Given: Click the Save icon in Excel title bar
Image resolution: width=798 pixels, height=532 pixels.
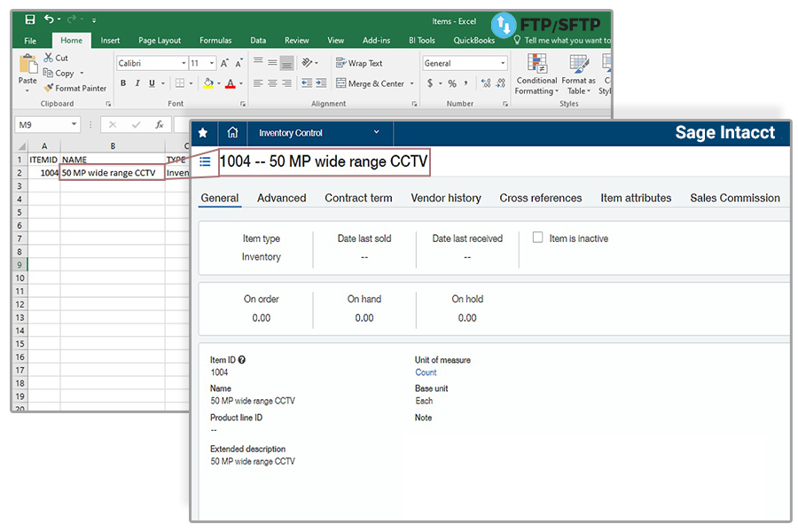Looking at the screenshot, I should tap(30, 20).
